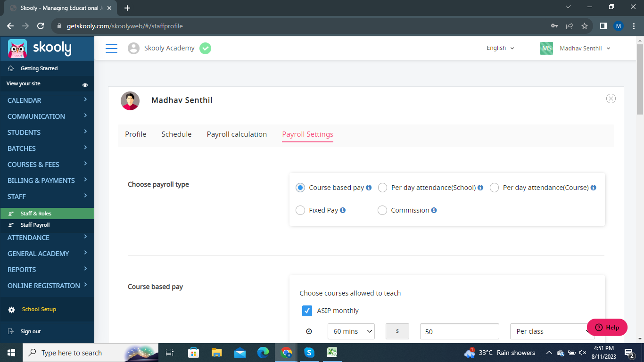Click info icon beside Course based pay
The height and width of the screenshot is (362, 644).
369,188
